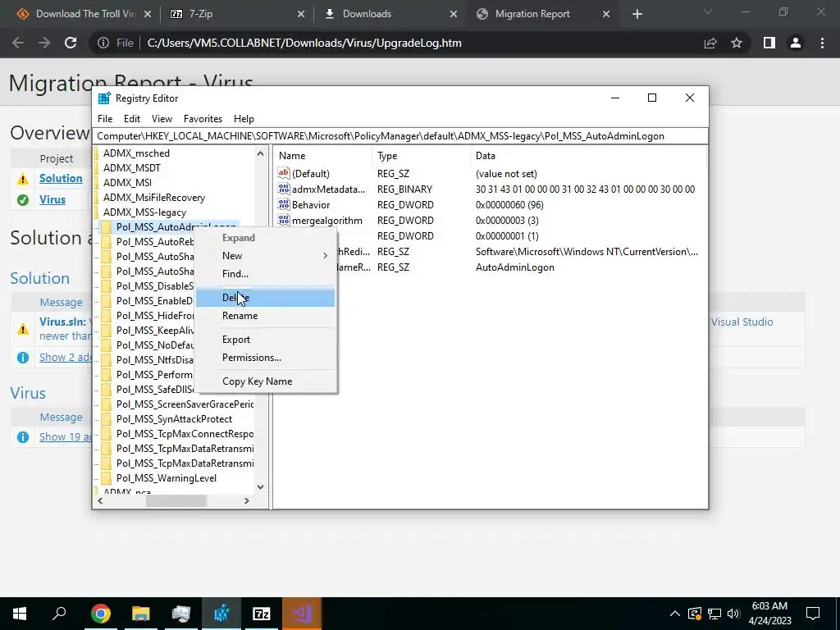Open 7-Zip from the taskbar
The width and height of the screenshot is (840, 630).
[x=262, y=614]
